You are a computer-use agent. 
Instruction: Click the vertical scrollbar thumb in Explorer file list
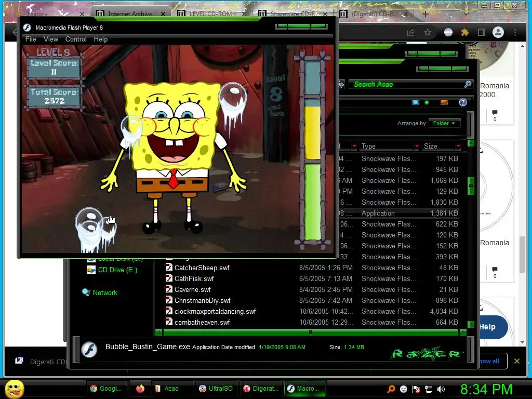[x=471, y=185]
